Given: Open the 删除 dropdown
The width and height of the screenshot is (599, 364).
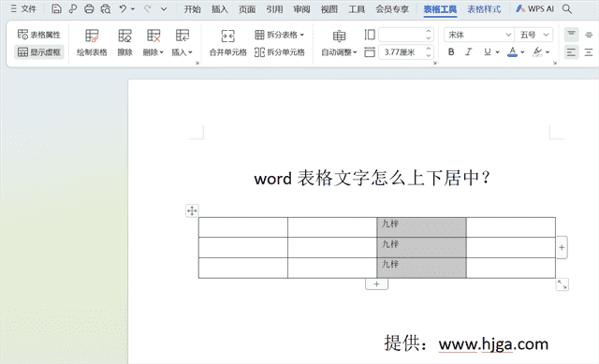Looking at the screenshot, I should [x=153, y=42].
